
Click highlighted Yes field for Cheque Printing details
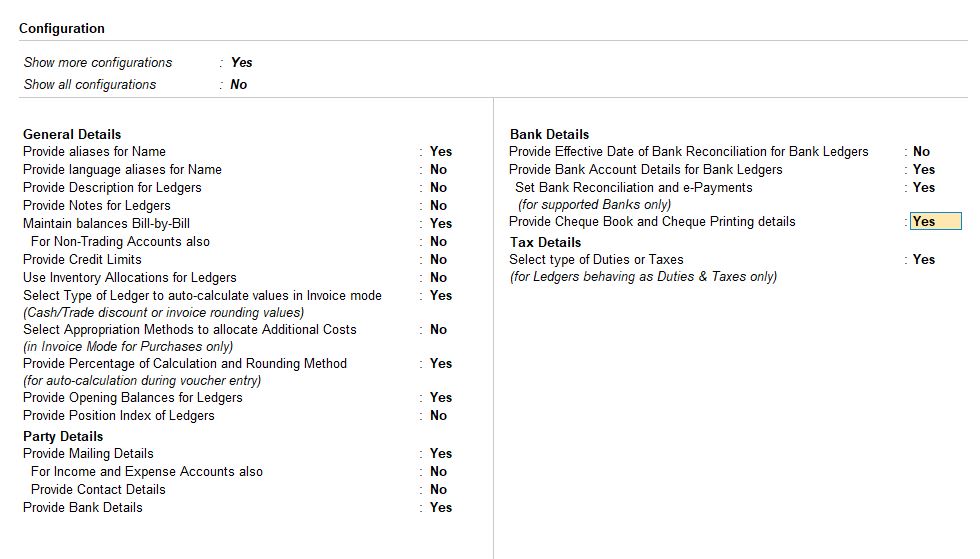(934, 221)
